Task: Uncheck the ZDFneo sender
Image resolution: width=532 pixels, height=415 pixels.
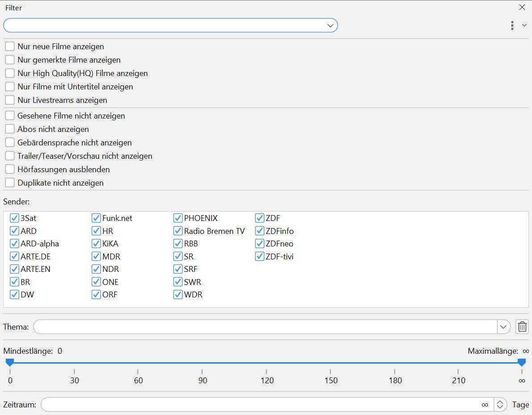Action: (260, 243)
